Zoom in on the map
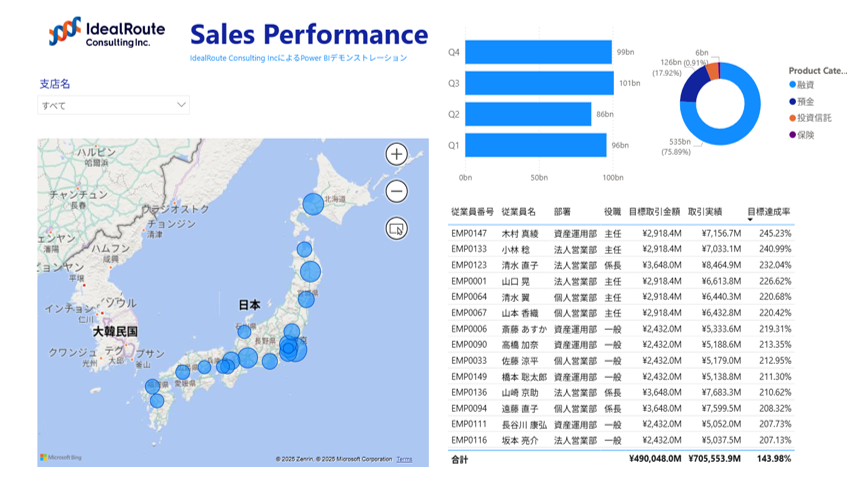This screenshot has height=487, width=847. click(x=396, y=154)
